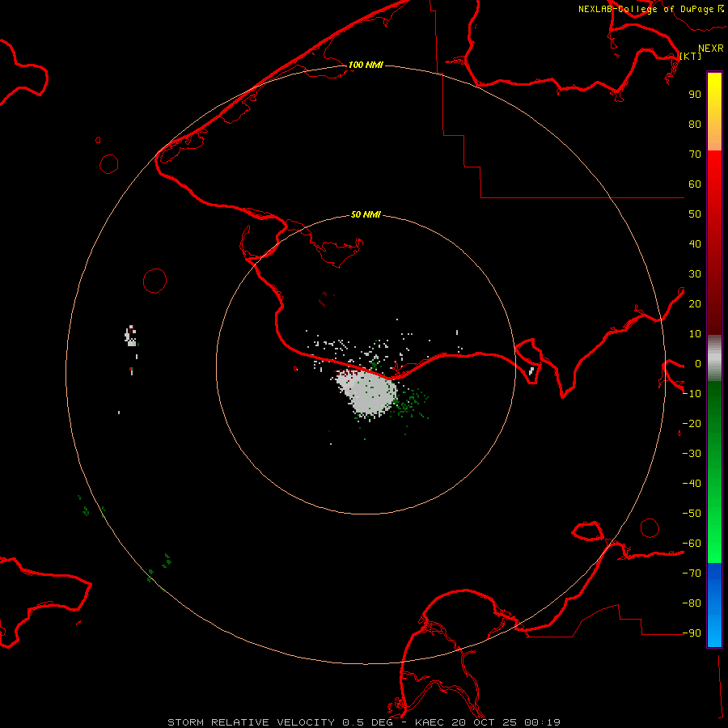728x728 pixels.
Task: Pick the blue -80 knot color band
Action: (714, 603)
